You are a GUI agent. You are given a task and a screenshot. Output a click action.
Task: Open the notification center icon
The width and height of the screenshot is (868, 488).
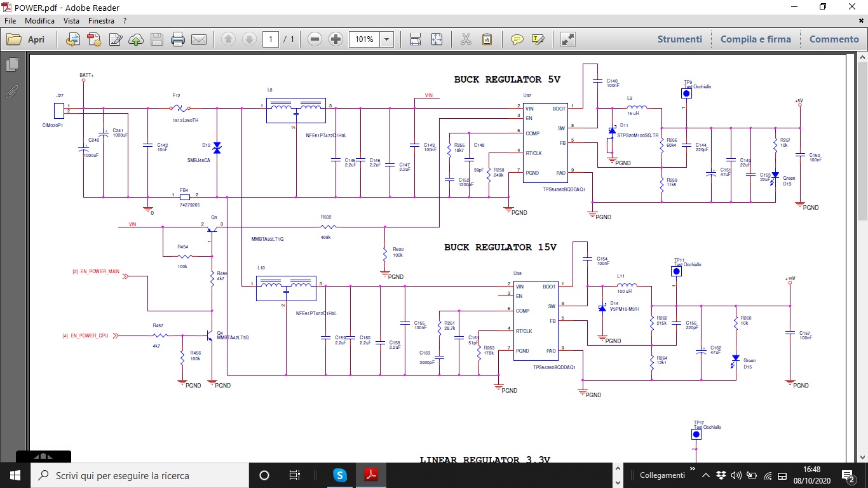pyautogui.click(x=848, y=475)
